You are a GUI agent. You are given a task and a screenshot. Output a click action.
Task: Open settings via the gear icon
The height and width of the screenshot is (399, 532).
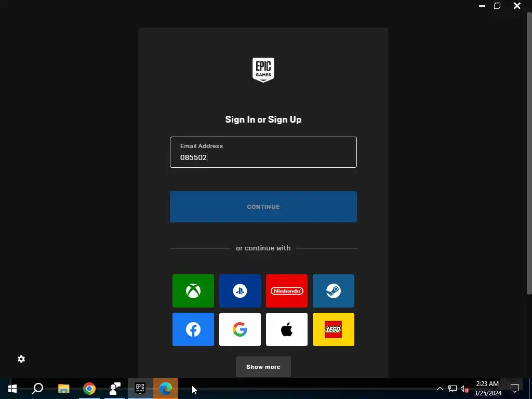[x=21, y=359]
